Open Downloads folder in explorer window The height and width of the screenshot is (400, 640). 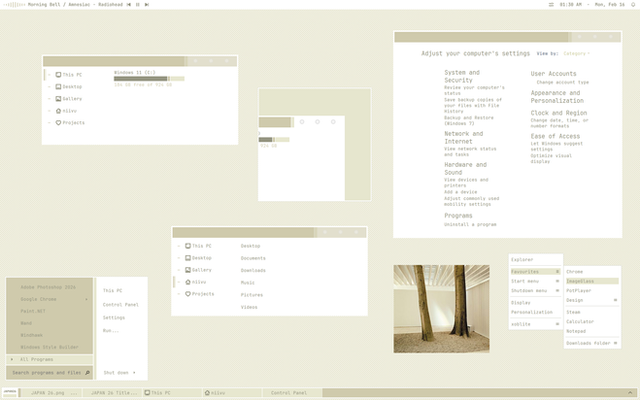253,270
